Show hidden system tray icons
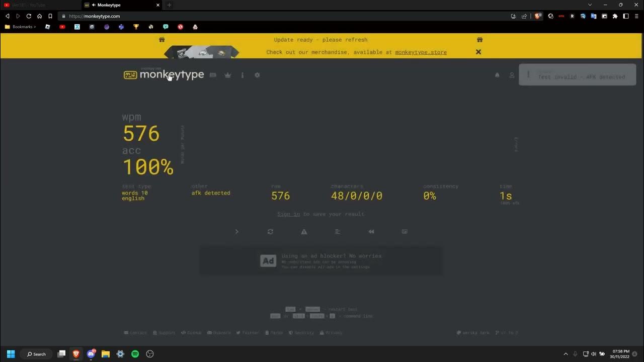Screen dimensions: 644x362 coord(566,354)
